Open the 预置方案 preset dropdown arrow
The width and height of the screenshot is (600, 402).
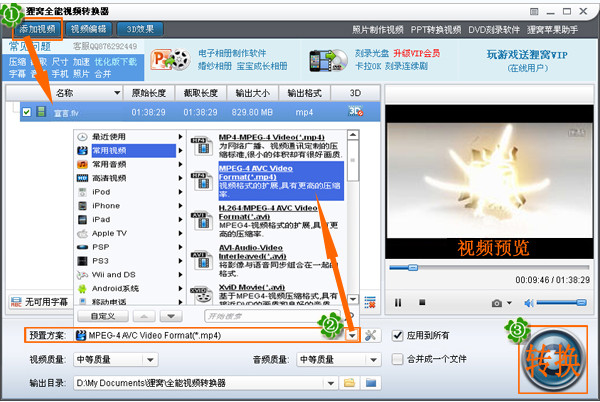coord(352,335)
